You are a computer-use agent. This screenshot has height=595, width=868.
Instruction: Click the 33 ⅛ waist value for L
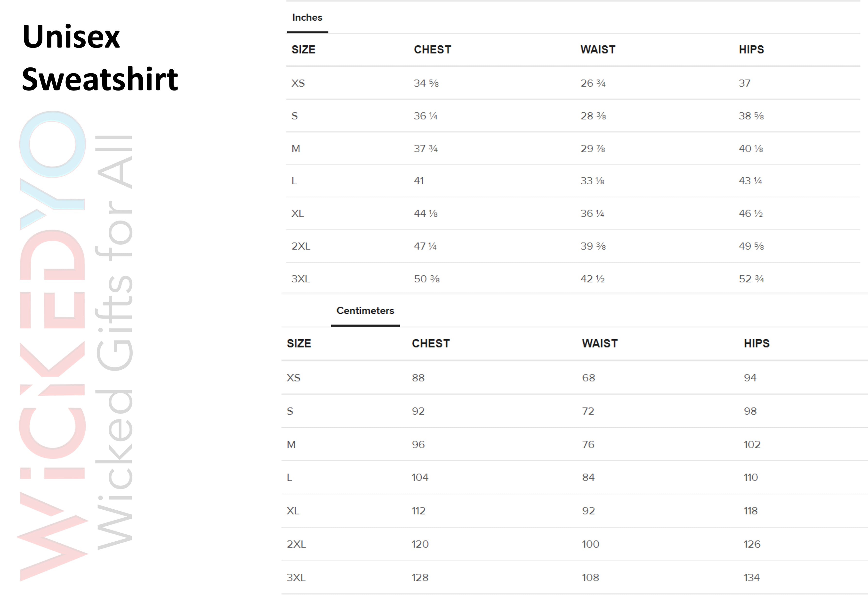[x=592, y=181]
